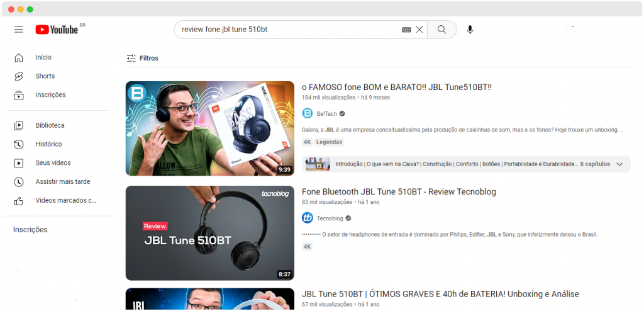Click the Histórico clock icon
This screenshot has width=644, height=311.
click(x=18, y=144)
